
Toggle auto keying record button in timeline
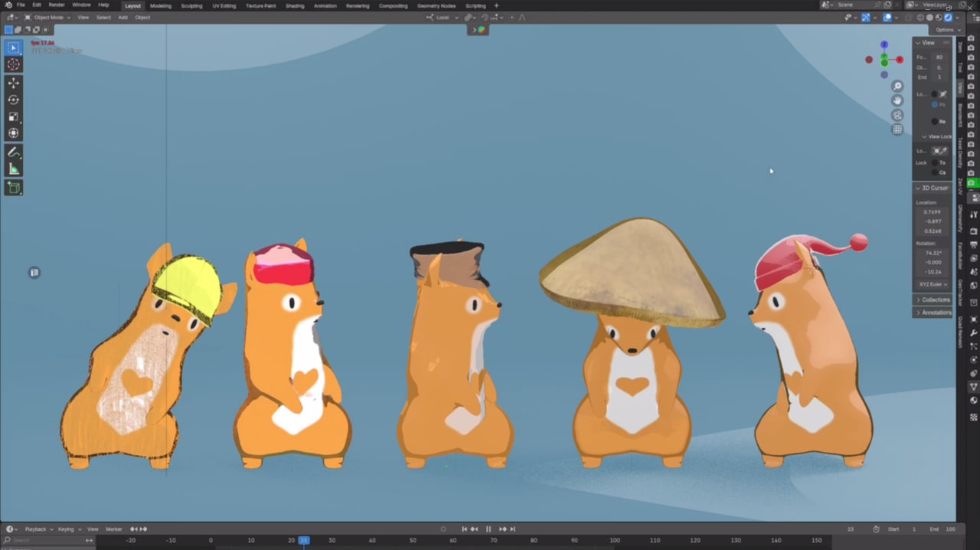point(443,529)
